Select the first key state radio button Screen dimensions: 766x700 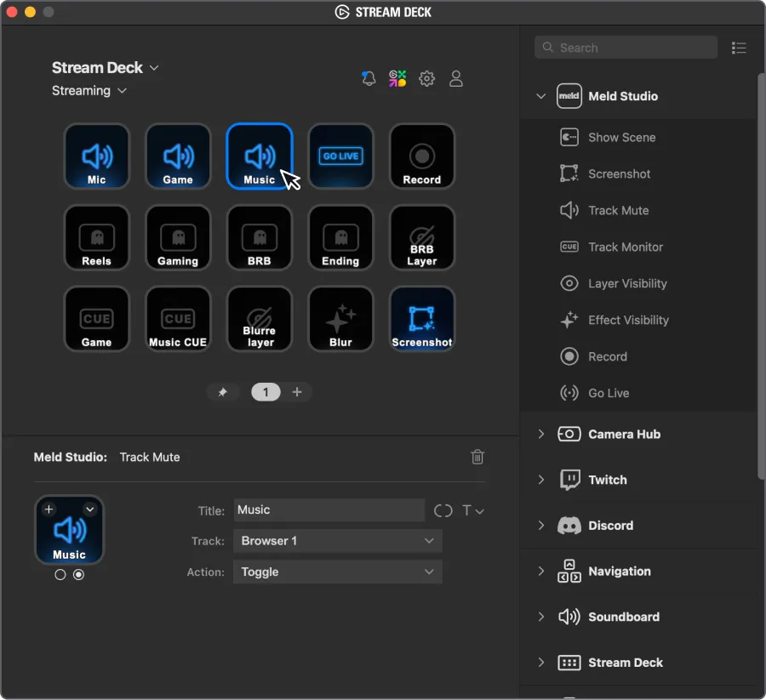coord(60,574)
